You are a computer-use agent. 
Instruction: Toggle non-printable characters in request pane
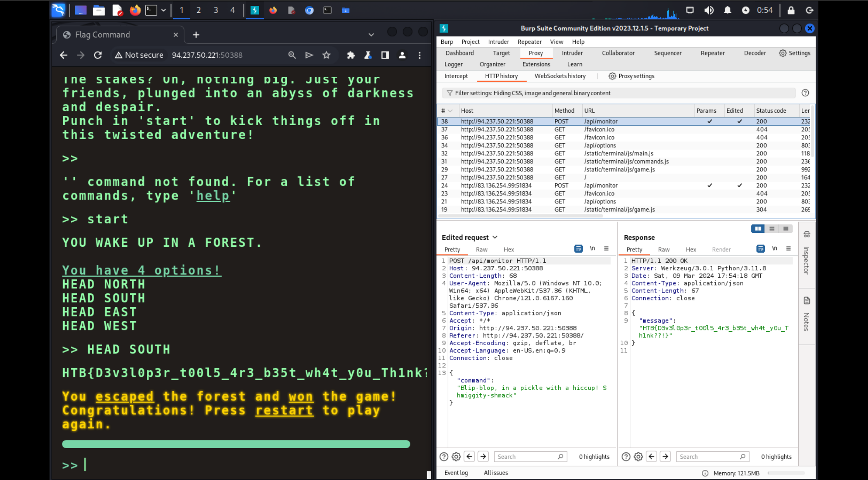coord(592,249)
